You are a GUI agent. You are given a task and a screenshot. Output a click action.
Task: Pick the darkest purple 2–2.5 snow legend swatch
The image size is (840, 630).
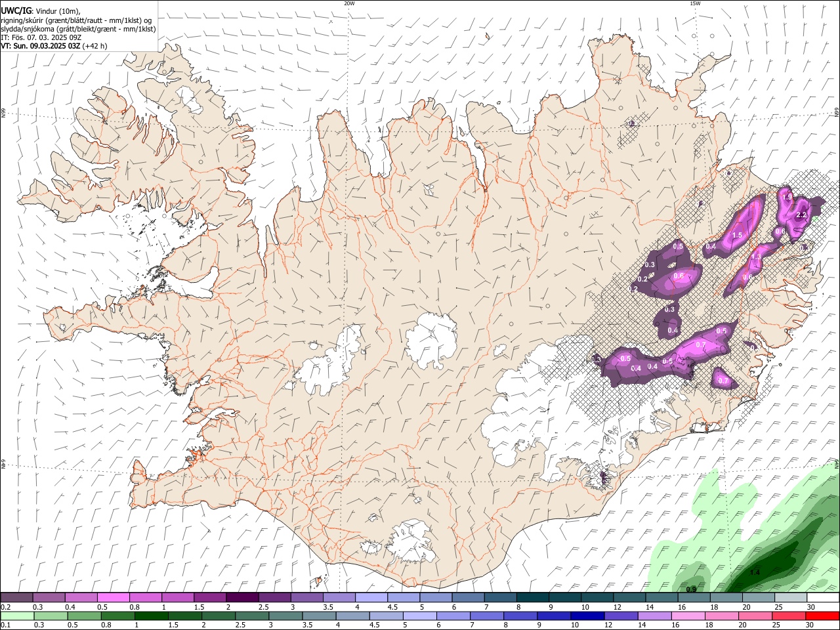tap(242, 598)
